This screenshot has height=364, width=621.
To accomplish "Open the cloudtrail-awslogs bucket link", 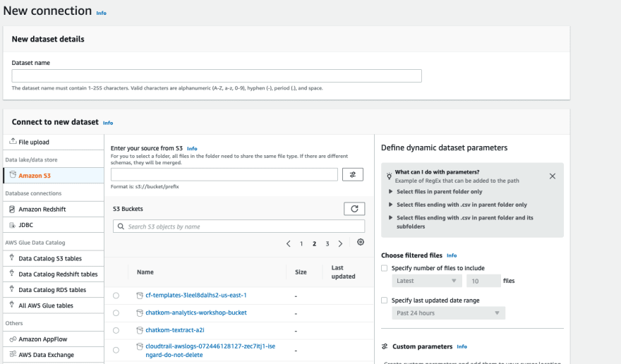I will 210,351.
